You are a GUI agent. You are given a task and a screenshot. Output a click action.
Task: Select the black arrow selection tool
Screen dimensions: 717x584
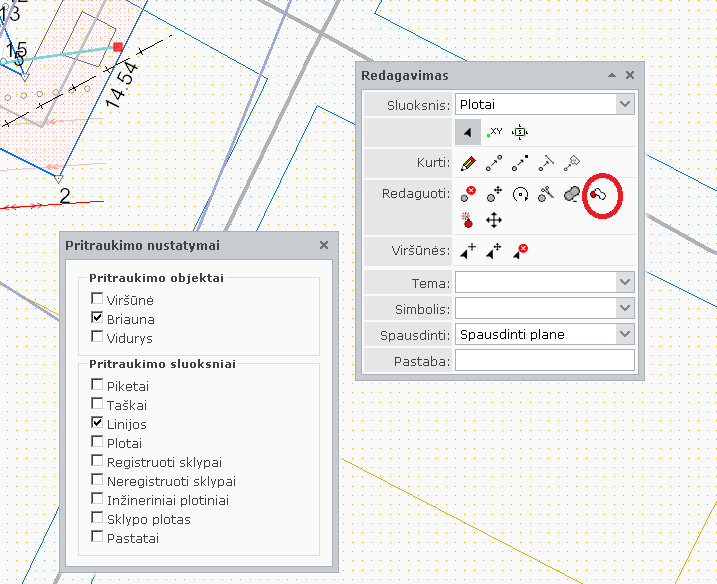[467, 132]
